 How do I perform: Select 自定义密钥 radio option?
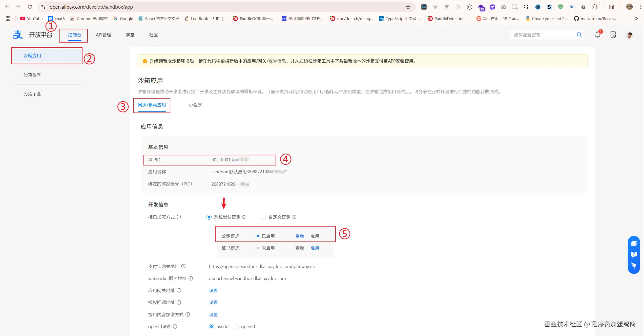(x=263, y=217)
